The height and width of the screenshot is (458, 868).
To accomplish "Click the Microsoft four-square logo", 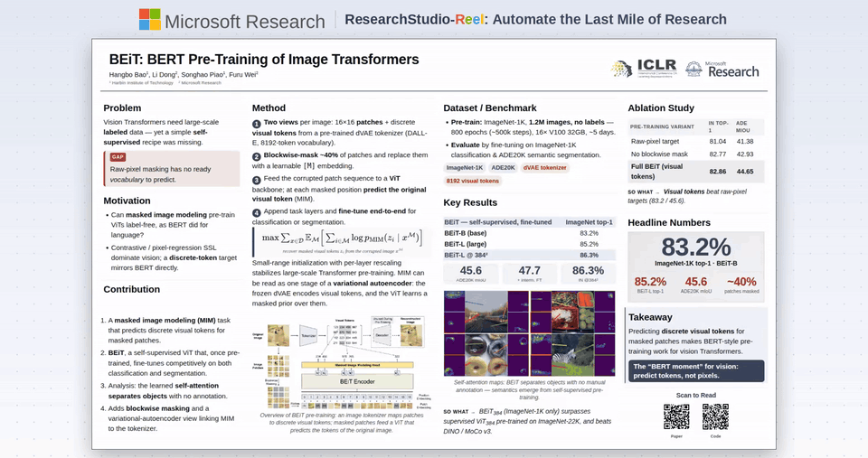I will coord(150,19).
